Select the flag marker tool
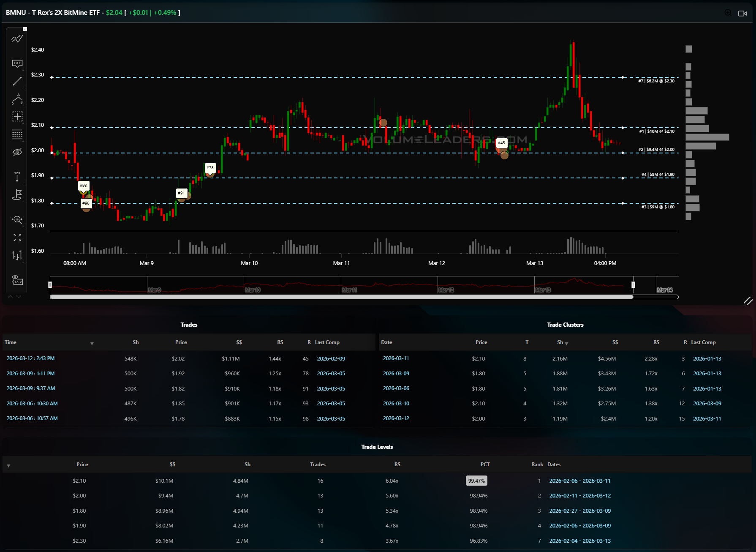Viewport: 756px width, 552px height. [17, 195]
